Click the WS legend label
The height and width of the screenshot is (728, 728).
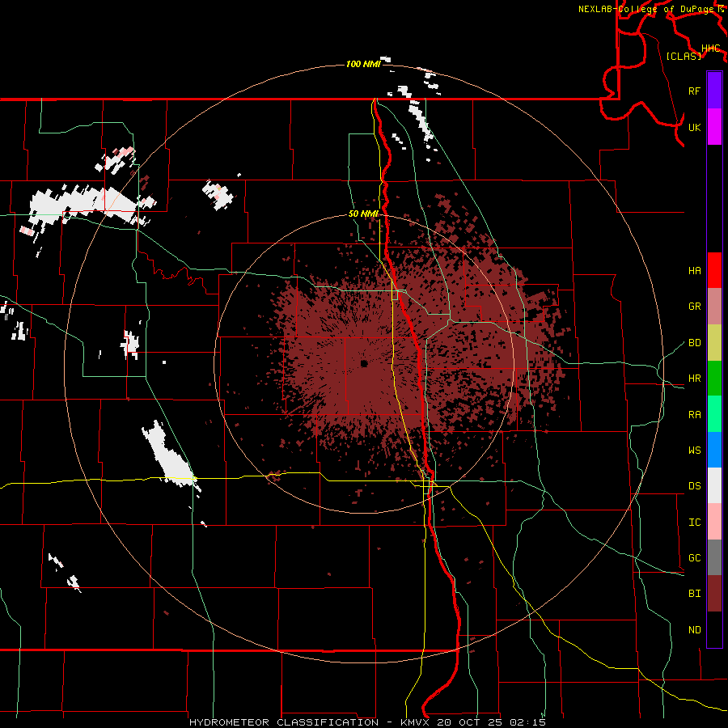click(695, 450)
